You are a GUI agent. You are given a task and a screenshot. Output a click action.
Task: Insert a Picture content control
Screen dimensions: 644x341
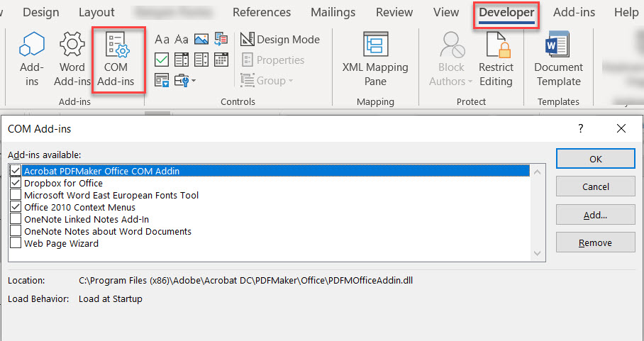click(201, 40)
